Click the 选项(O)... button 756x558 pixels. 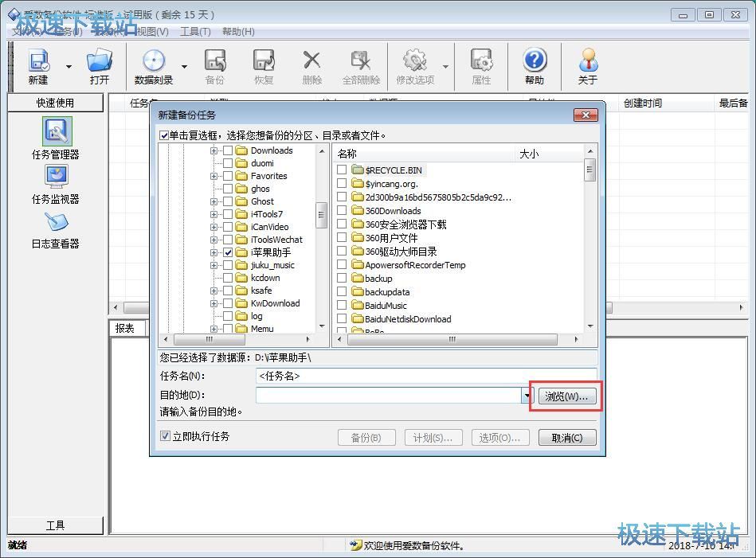coord(500,438)
